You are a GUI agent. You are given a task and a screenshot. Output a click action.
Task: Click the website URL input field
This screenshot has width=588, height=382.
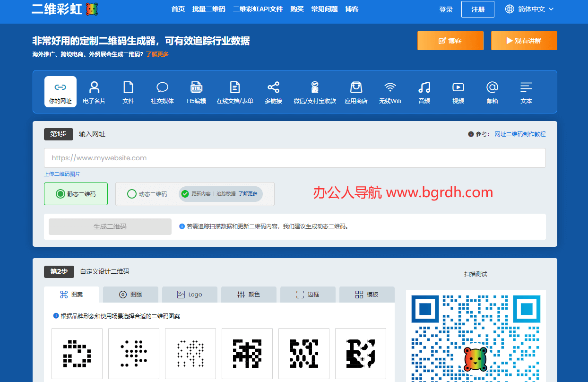pyautogui.click(x=294, y=158)
